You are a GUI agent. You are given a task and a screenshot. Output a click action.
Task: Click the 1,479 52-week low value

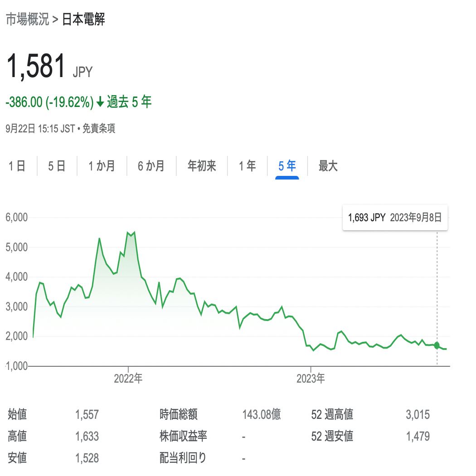pyautogui.click(x=418, y=436)
